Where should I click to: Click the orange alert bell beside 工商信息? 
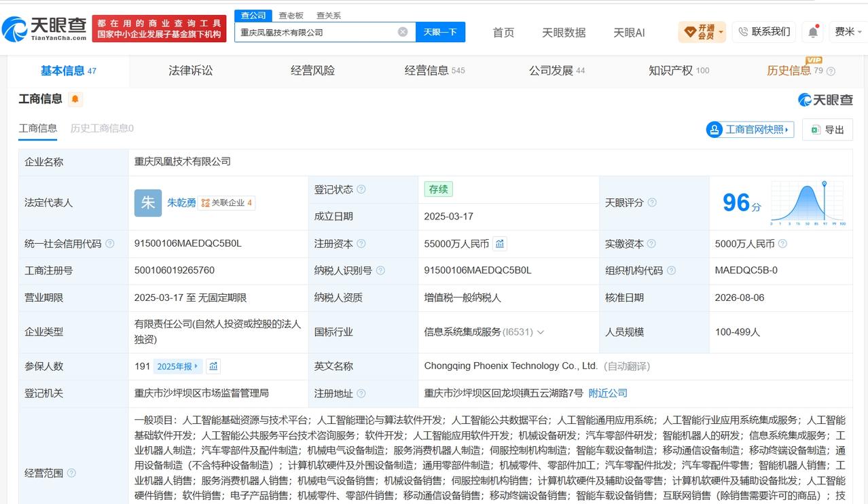coord(75,99)
